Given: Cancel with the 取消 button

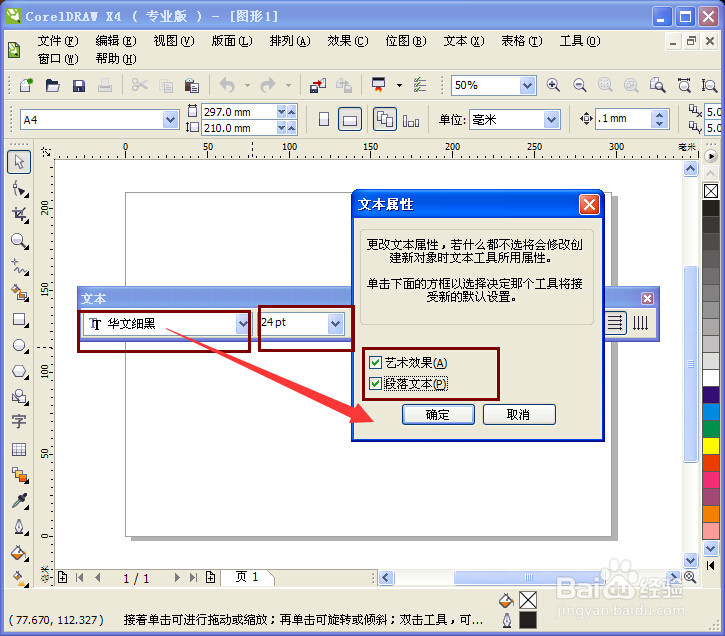Looking at the screenshot, I should pos(519,414).
